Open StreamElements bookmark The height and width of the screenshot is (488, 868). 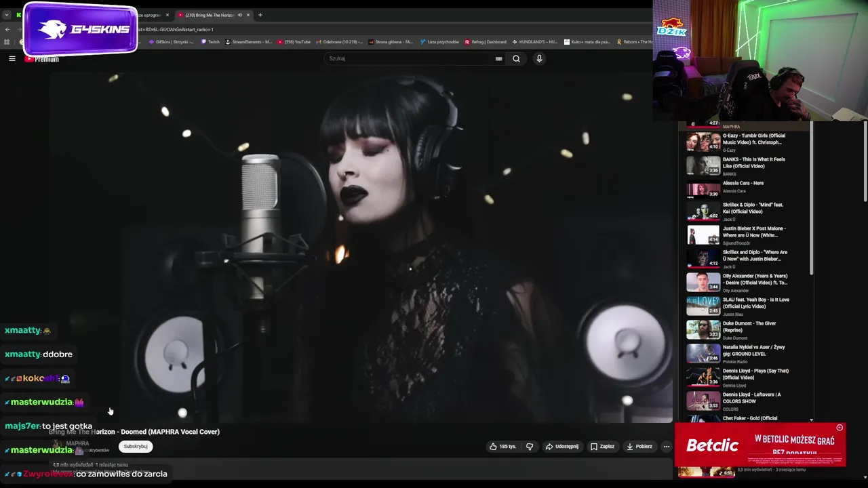pyautogui.click(x=248, y=42)
